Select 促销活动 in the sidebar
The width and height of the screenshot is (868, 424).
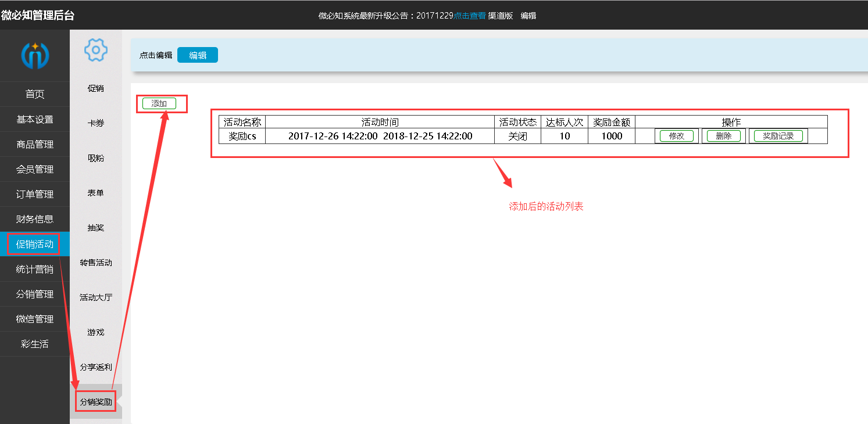[x=35, y=244]
